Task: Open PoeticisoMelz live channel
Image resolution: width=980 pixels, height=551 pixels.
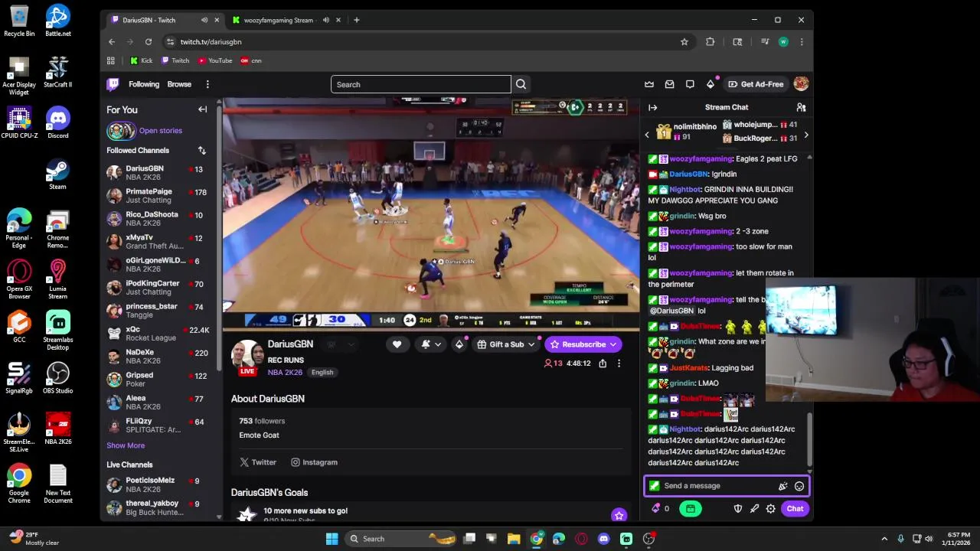Action: pos(158,484)
